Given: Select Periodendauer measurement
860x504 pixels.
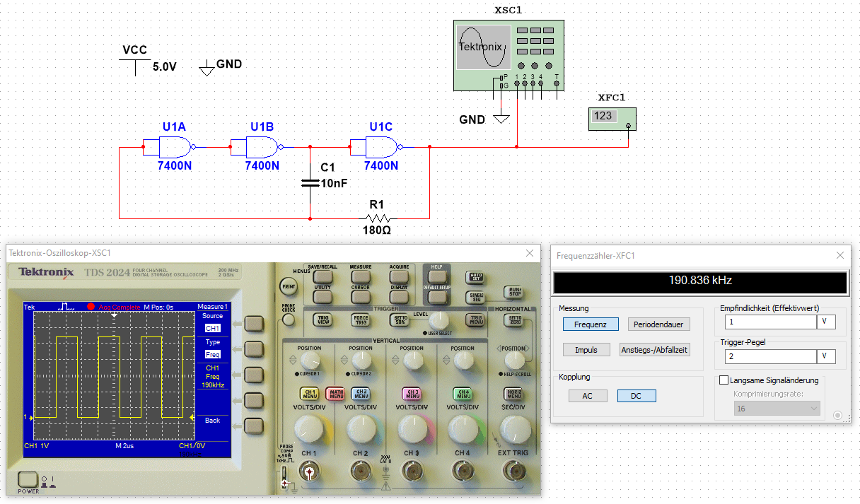Looking at the screenshot, I should click(659, 324).
